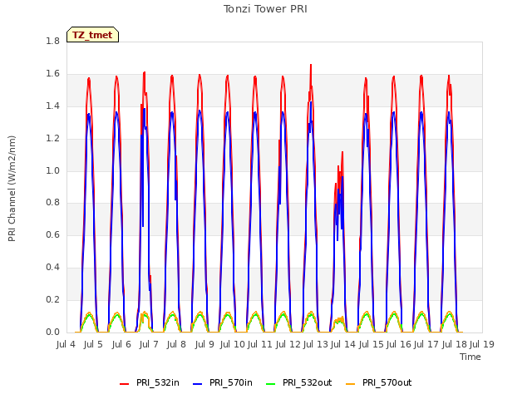The width and height of the screenshot is (532, 399).
Task: Click the Jul 17 x-axis tick label
Action: pos(426,344)
